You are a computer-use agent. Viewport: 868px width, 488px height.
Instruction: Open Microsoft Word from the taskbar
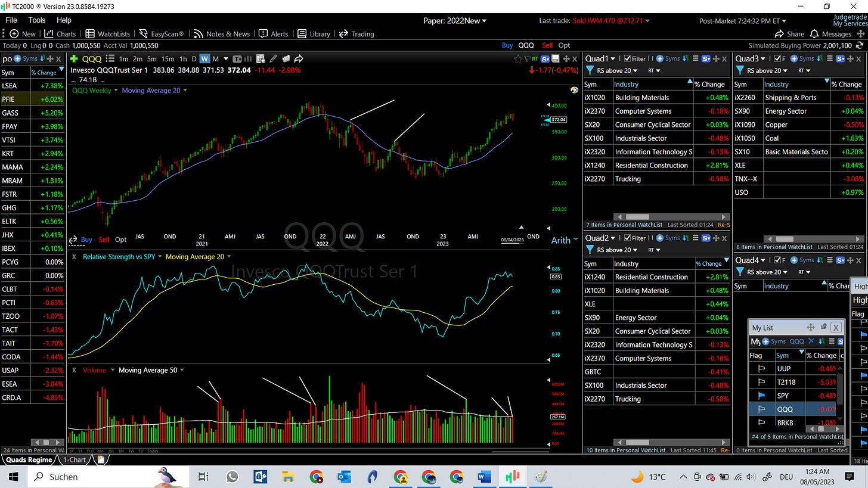pos(483,477)
